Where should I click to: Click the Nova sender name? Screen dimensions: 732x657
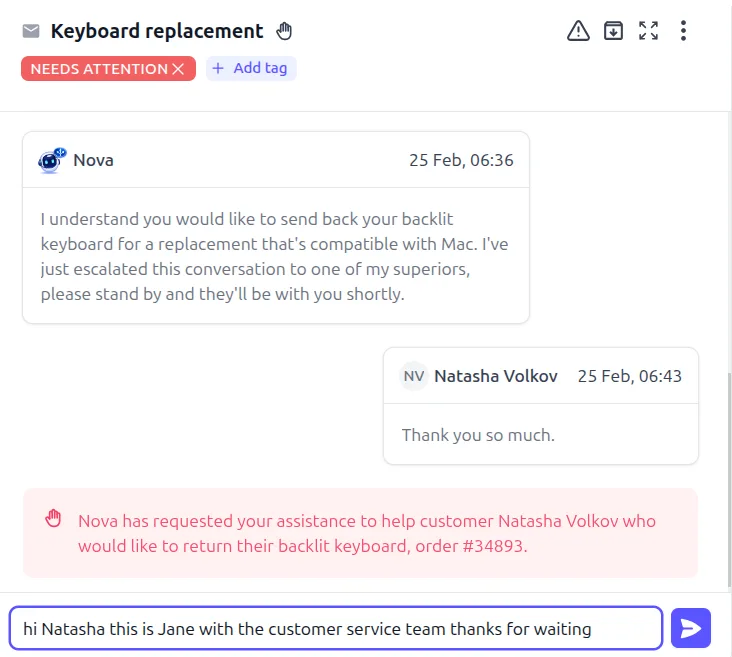coord(93,160)
